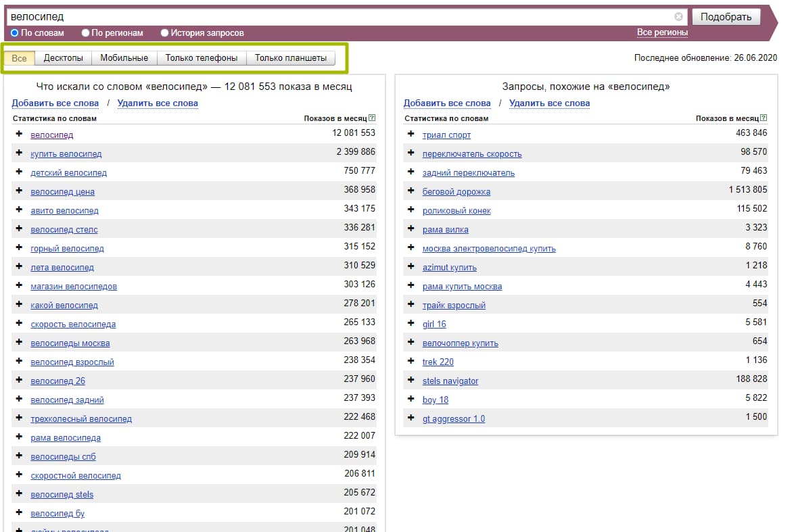Open help icon beside left 'Показов в месяц'

372,118
